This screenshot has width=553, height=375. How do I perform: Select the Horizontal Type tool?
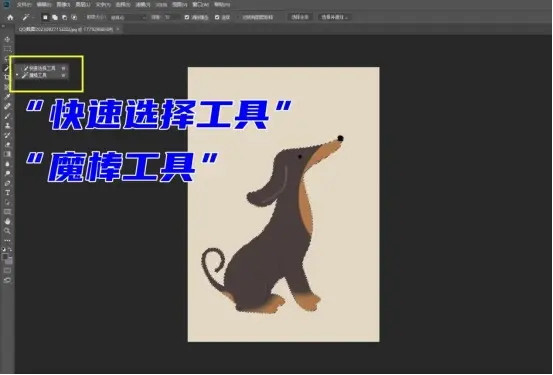(x=7, y=192)
